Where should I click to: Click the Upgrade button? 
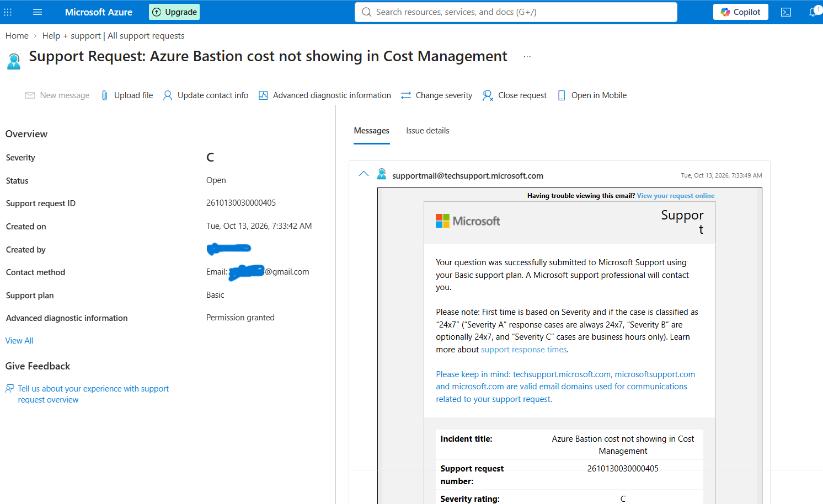click(174, 12)
